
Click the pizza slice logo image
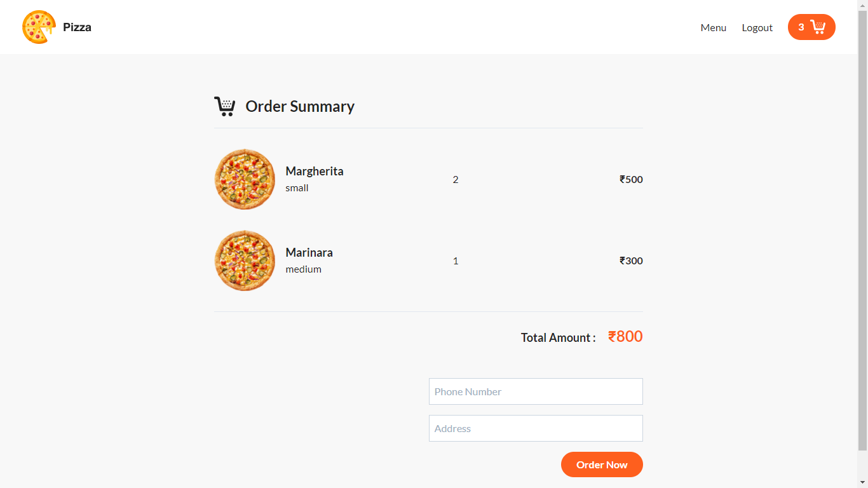pyautogui.click(x=38, y=27)
